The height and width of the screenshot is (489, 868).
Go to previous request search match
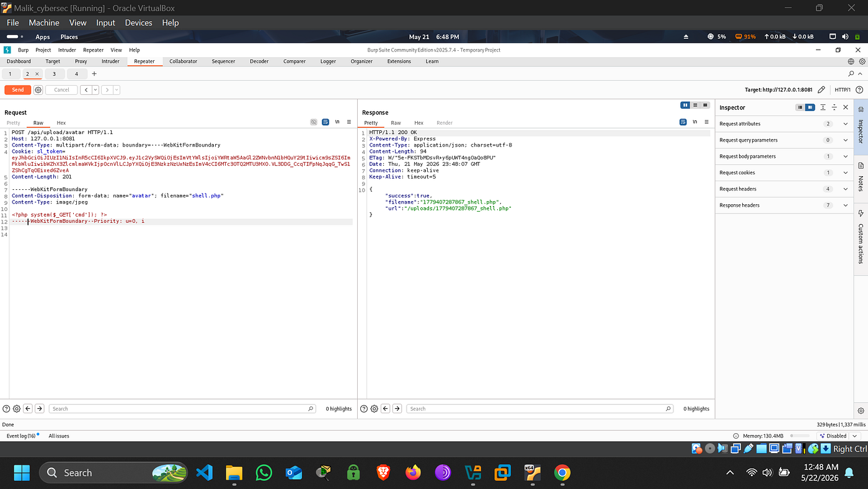[x=29, y=409]
